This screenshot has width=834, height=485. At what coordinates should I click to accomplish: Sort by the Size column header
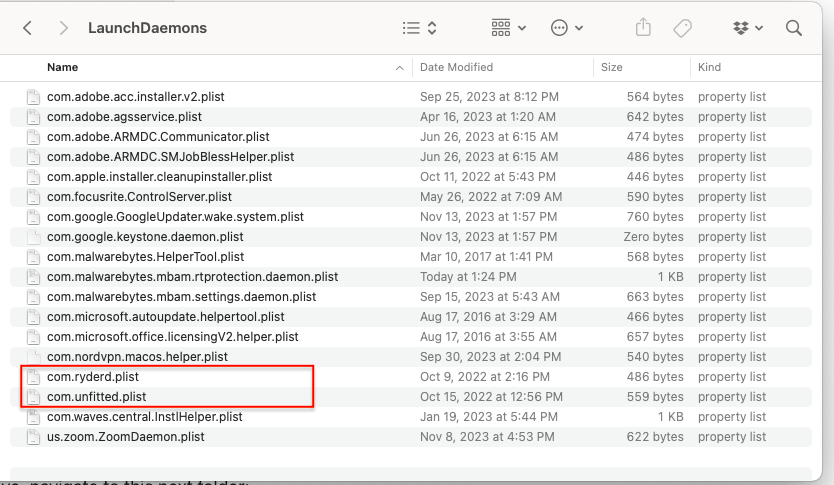612,67
